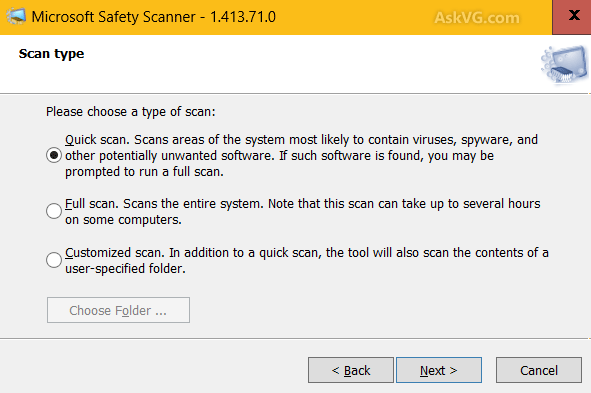Click the Microsoft Safety Scanner title text
This screenshot has height=393, width=591.
tap(153, 17)
